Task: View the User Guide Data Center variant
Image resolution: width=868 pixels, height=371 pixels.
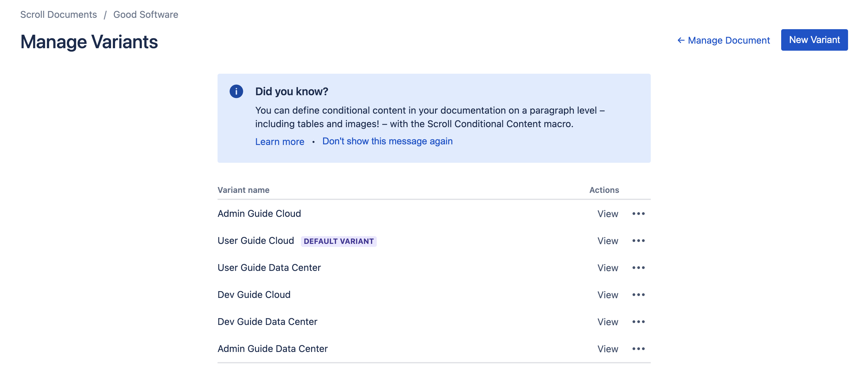Action: pos(608,268)
